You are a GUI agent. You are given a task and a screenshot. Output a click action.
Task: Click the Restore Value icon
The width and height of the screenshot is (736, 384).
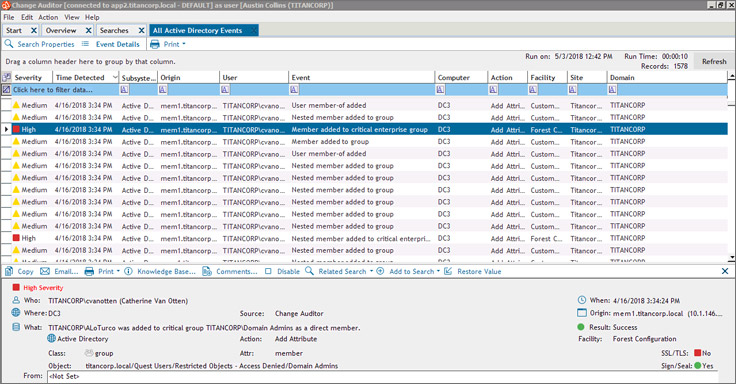448,271
